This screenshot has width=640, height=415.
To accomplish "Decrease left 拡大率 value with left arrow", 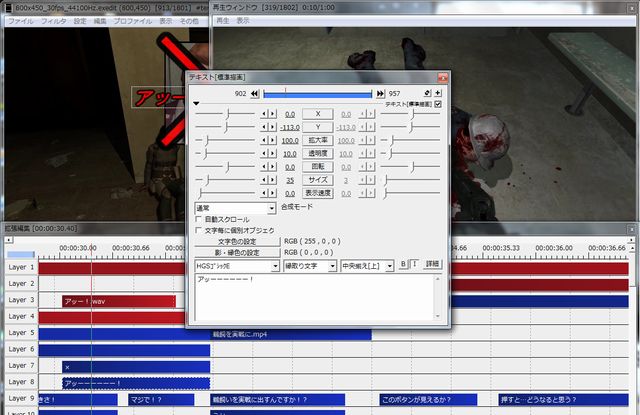I will pyautogui.click(x=264, y=140).
